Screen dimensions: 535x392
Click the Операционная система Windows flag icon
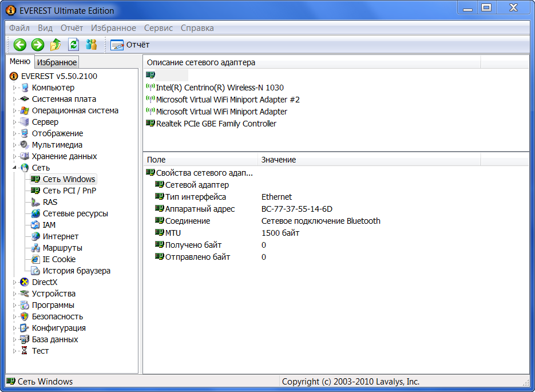(x=25, y=110)
